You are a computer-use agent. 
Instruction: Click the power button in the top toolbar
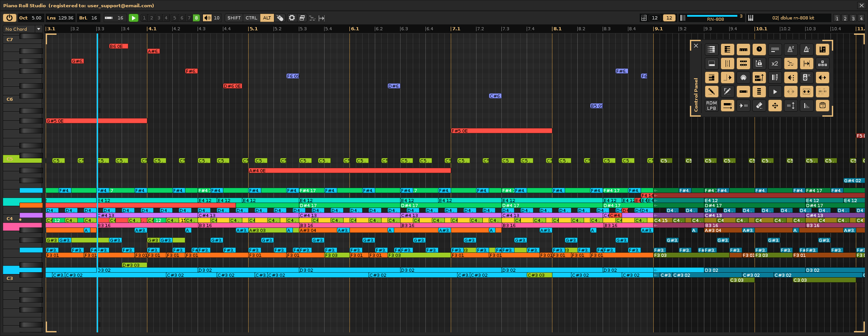pos(9,18)
